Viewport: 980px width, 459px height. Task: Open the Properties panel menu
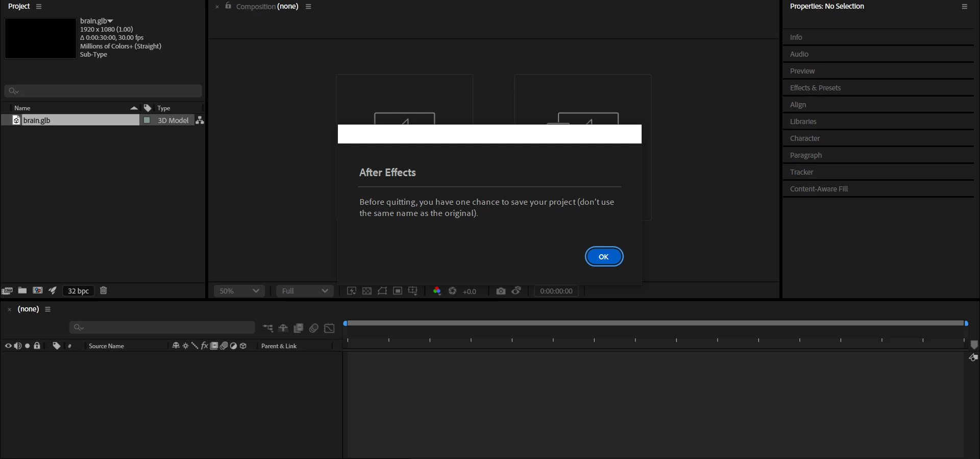[965, 7]
